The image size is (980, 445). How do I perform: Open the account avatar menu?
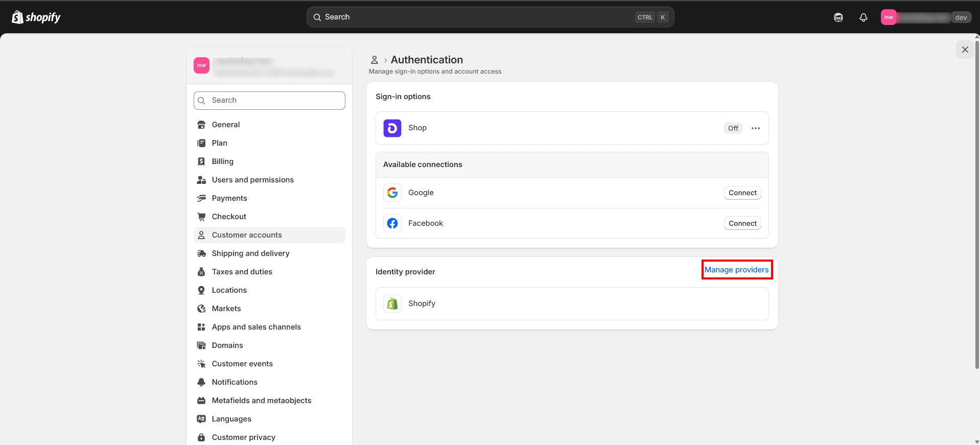click(889, 17)
